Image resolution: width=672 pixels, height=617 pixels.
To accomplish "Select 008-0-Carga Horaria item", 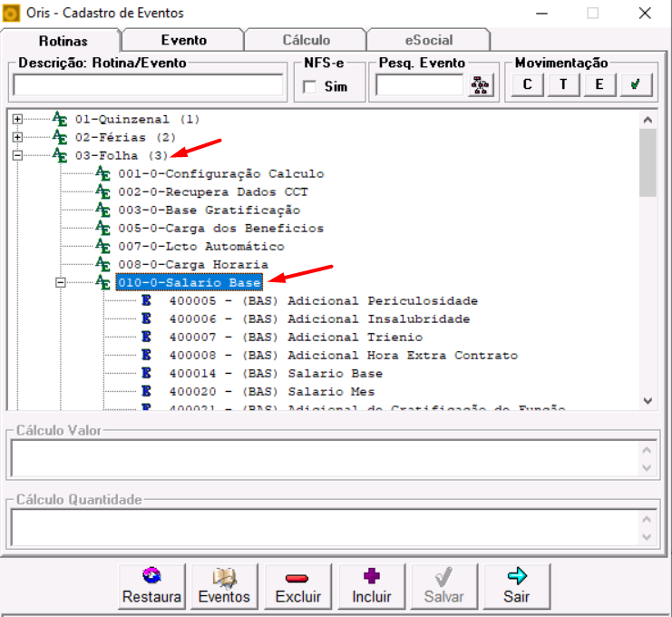I will point(193,264).
